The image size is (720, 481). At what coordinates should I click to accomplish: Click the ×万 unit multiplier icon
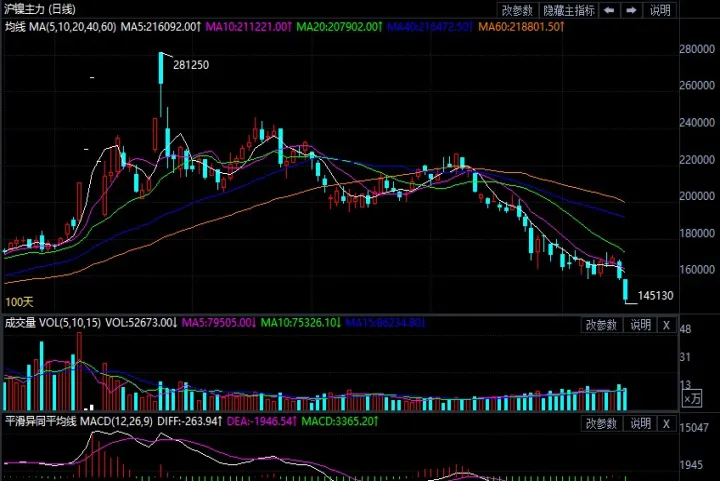coord(692,399)
